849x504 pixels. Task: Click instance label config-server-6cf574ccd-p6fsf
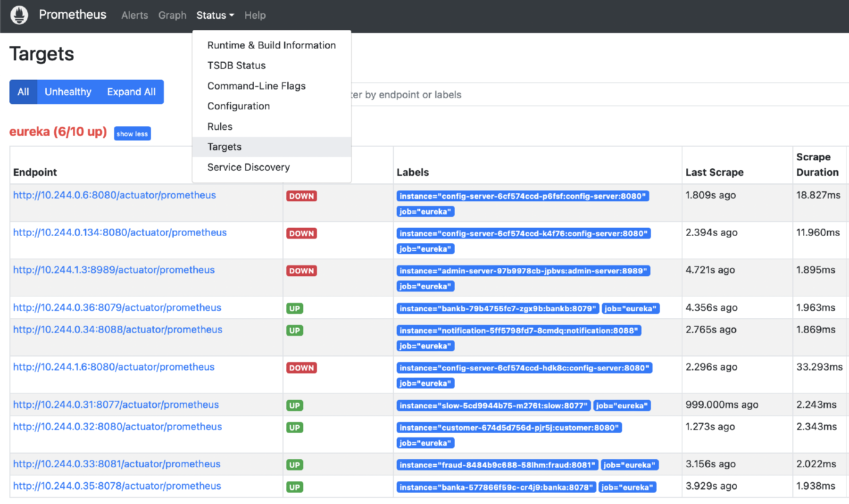(x=523, y=196)
